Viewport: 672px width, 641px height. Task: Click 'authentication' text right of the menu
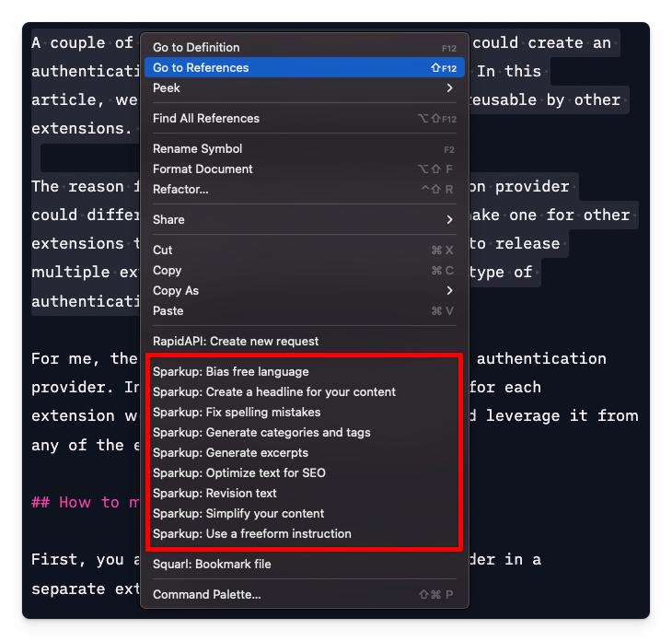[541, 358]
